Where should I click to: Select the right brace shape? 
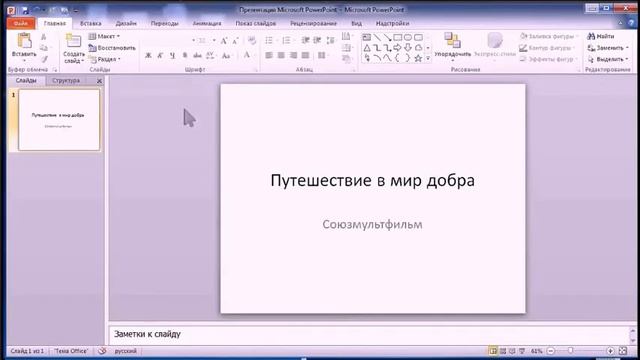(408, 59)
